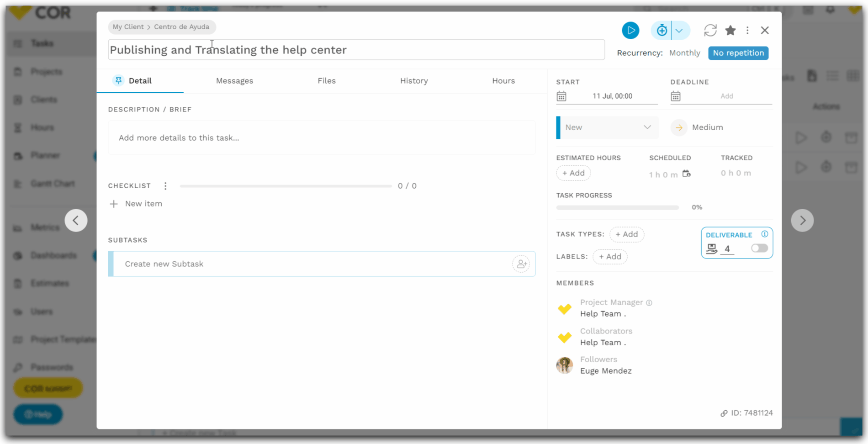The width and height of the screenshot is (868, 444).
Task: Select the No repetition option
Action: coord(738,53)
